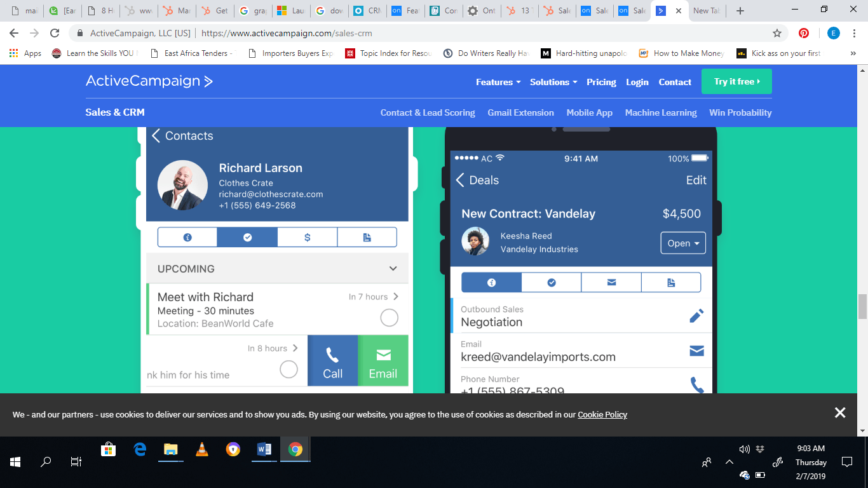Screen dimensions: 868x488
Task: Show more bookmarks chevron
Action: (x=853, y=53)
